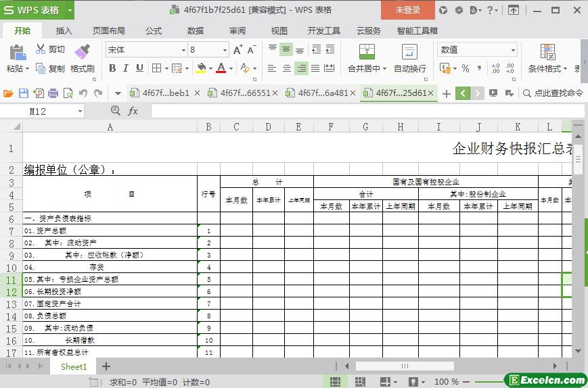
Task: Click the distributed alignment icon
Action: [330, 68]
